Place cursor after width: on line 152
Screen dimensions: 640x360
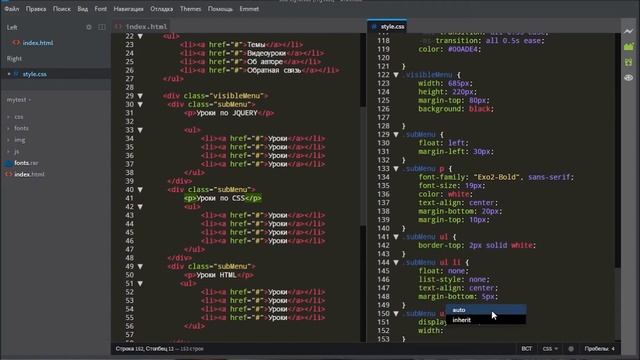[444, 331]
